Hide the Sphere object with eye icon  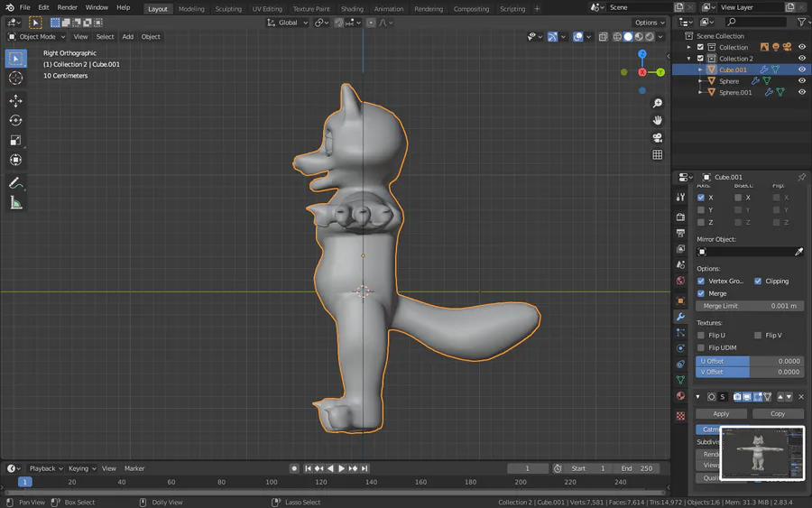[801, 81]
